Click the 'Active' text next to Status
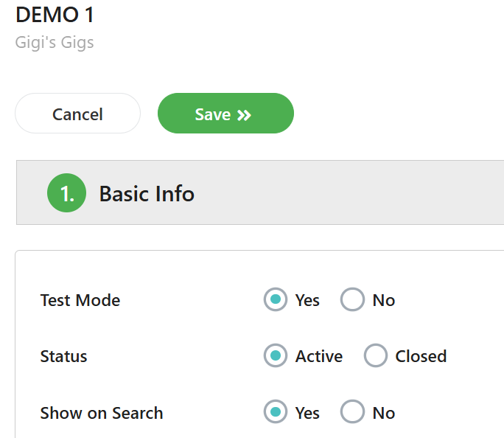 pyautogui.click(x=319, y=356)
